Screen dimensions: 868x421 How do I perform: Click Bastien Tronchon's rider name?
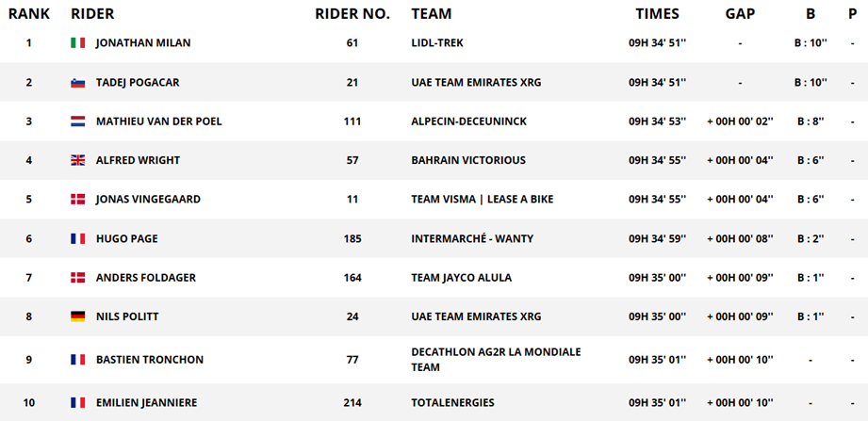coord(150,360)
